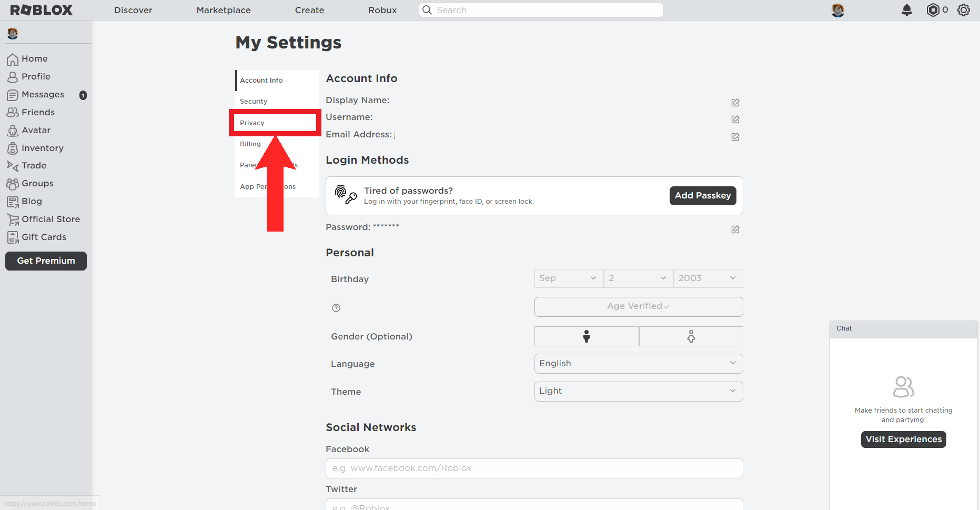Click the notifications bell icon
The image size is (980, 510).
pyautogui.click(x=906, y=10)
